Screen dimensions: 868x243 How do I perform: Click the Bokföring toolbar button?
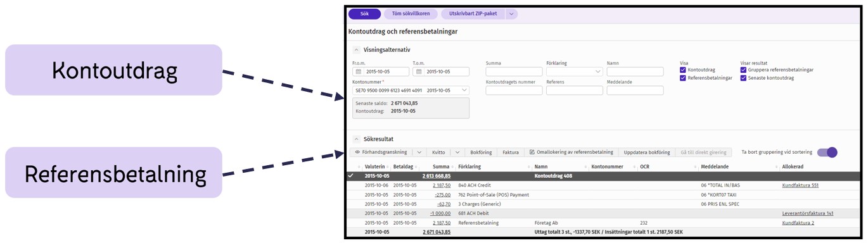[481, 153]
